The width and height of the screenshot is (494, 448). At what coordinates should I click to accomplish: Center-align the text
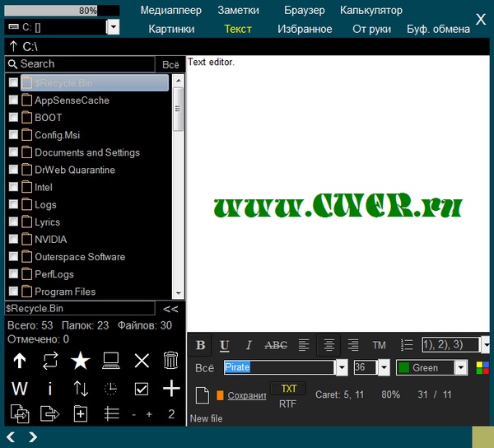click(x=329, y=345)
